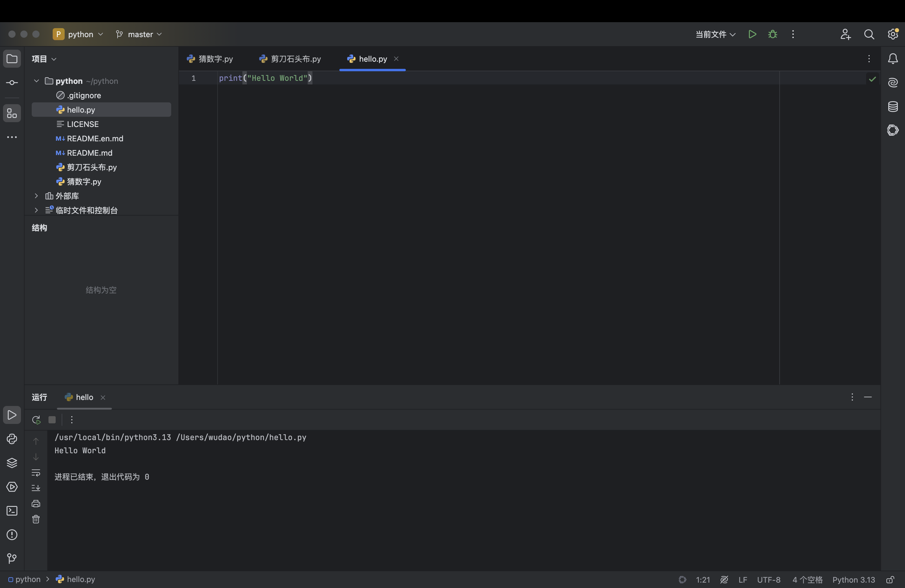Open the 当前文件 run configuration dropdown

click(x=715, y=34)
